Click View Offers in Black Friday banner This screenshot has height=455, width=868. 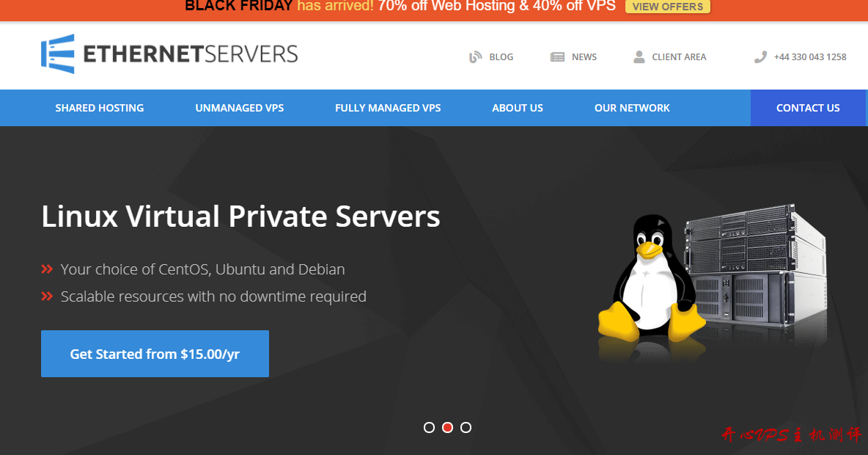pyautogui.click(x=667, y=7)
